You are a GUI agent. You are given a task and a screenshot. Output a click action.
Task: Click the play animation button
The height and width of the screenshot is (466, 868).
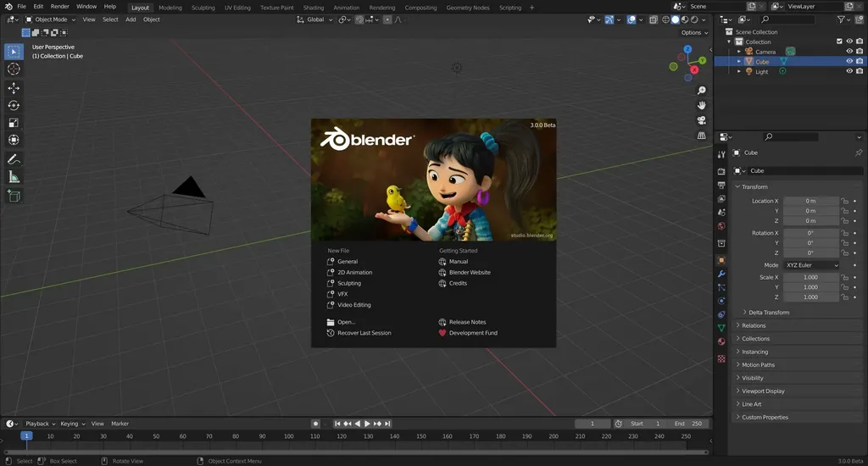click(367, 424)
